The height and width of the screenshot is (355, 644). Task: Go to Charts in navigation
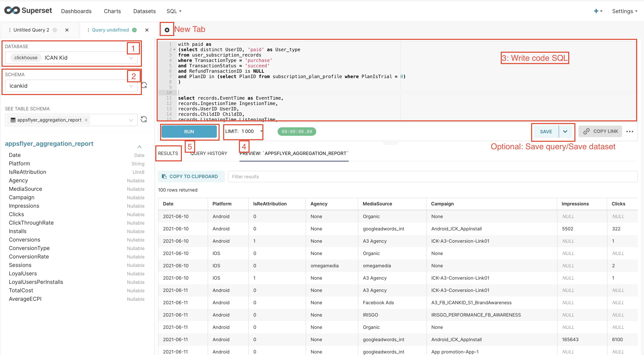click(112, 11)
